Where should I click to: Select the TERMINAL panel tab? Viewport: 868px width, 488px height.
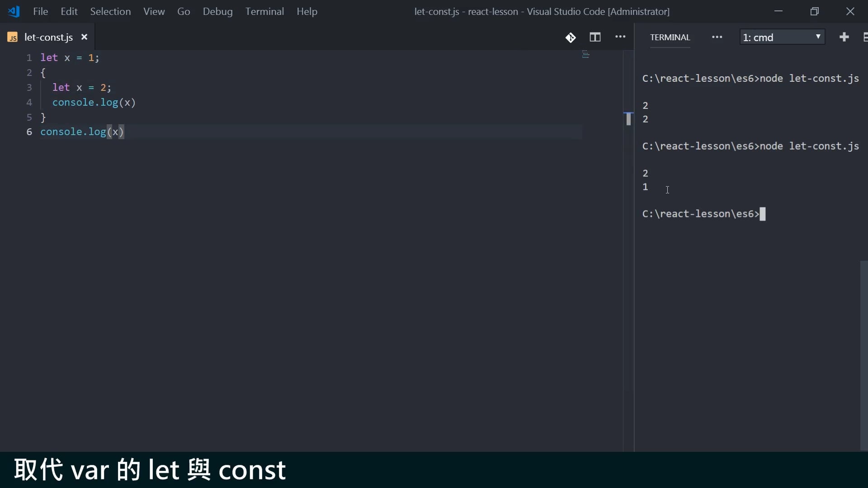coord(670,38)
